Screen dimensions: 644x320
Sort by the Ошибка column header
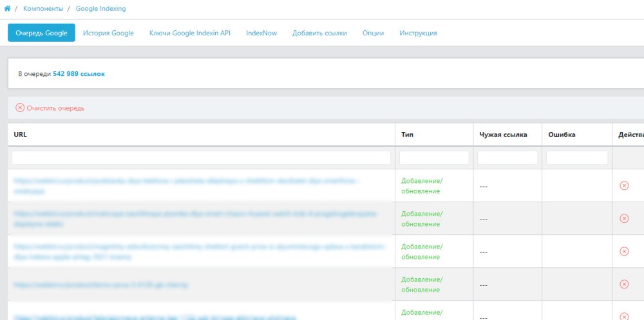562,135
